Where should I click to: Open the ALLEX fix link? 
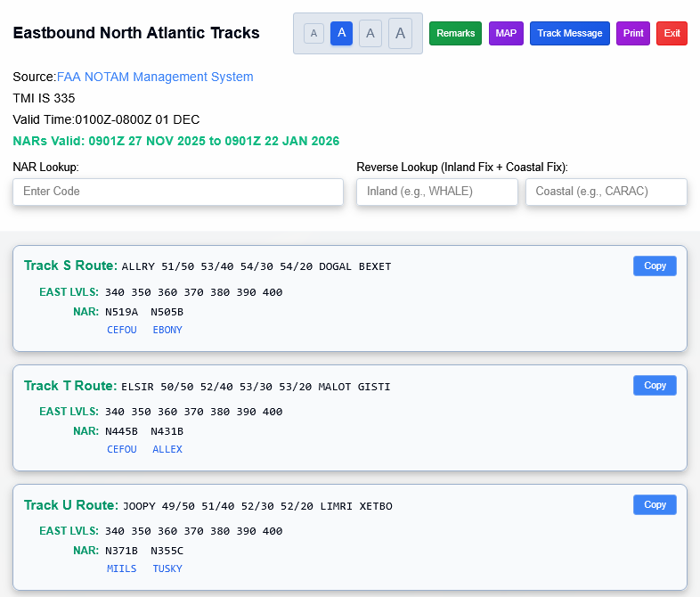(x=167, y=449)
